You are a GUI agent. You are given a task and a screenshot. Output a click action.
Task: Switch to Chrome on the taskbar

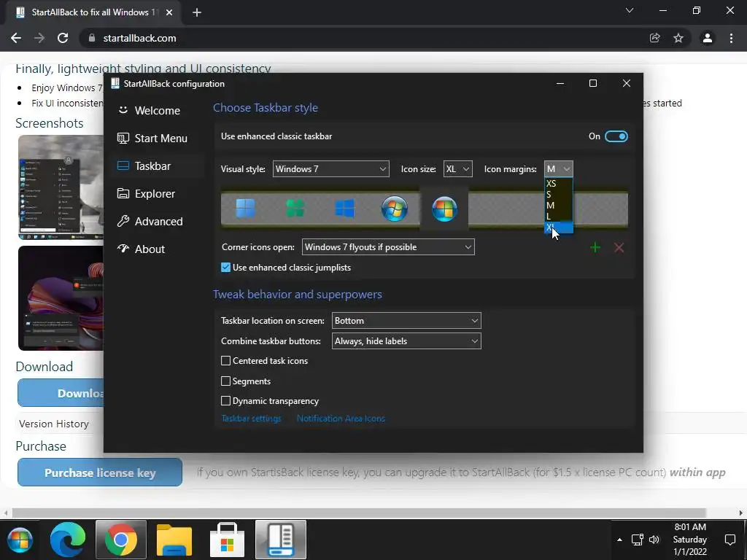coord(121,540)
